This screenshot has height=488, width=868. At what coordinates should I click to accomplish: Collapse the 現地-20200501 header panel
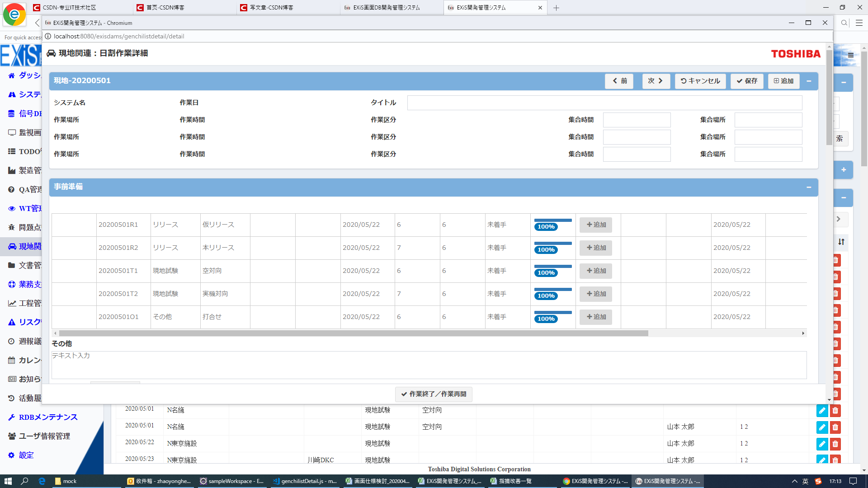[x=809, y=81]
